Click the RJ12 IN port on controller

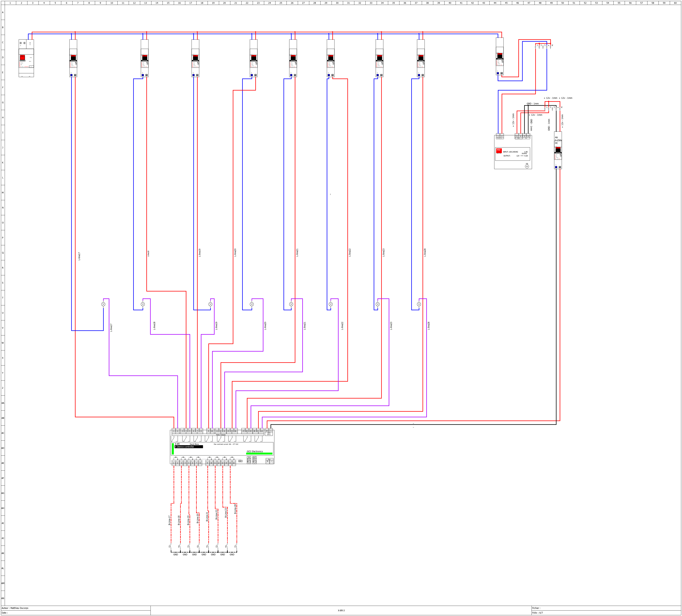(249, 460)
